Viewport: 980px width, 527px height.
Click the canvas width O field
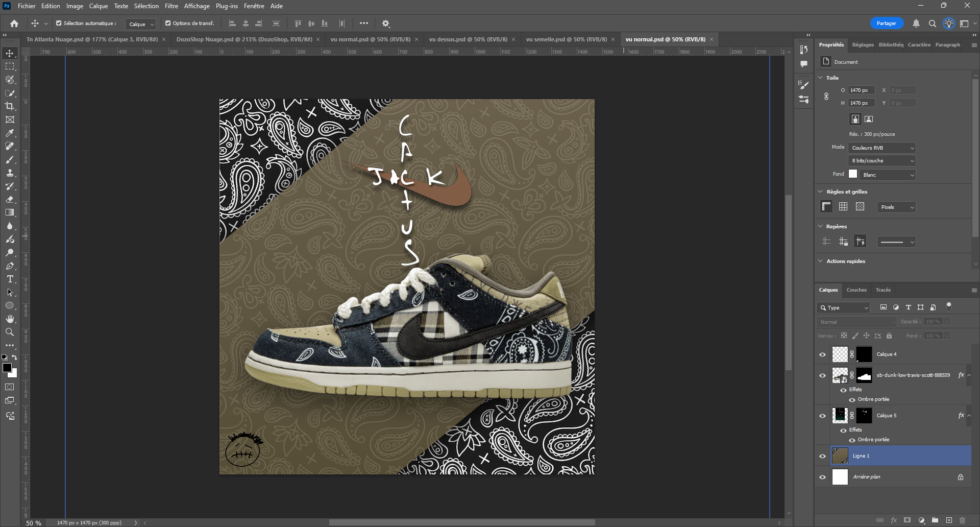[x=862, y=90]
